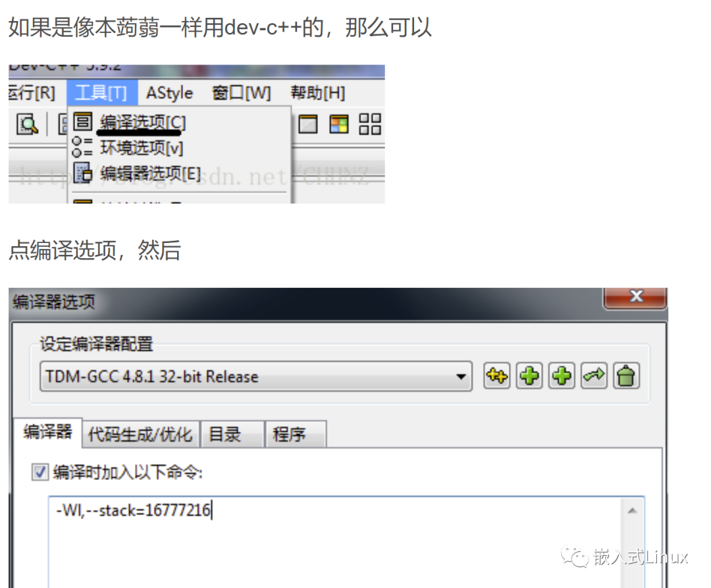711x588 pixels.
Task: Open the AStyle menu
Action: point(170,93)
